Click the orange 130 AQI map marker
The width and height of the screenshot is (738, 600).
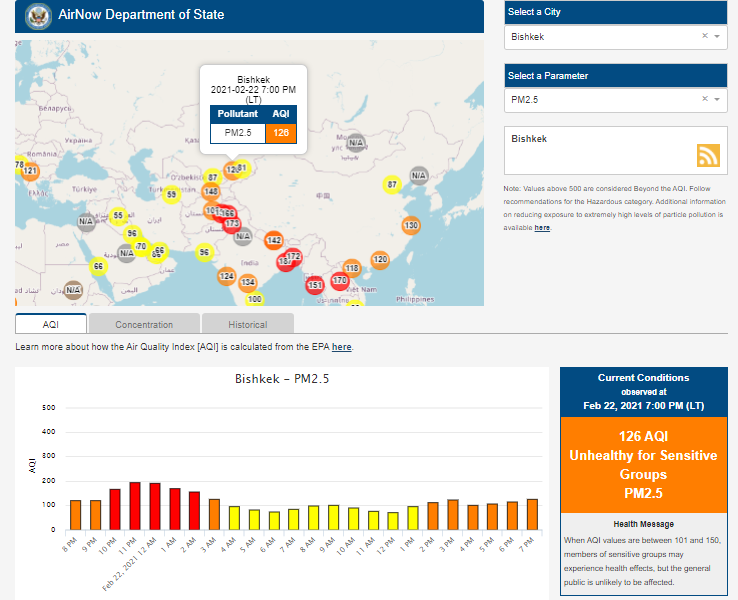(x=410, y=226)
